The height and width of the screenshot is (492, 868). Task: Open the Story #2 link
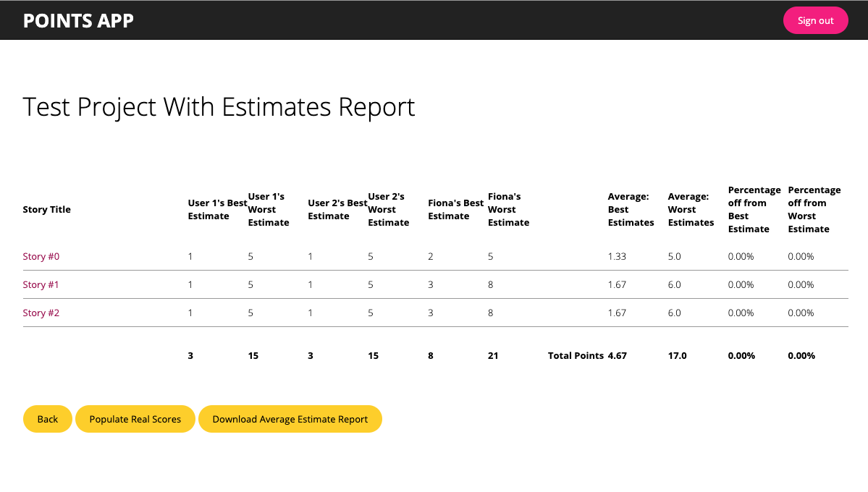point(41,313)
